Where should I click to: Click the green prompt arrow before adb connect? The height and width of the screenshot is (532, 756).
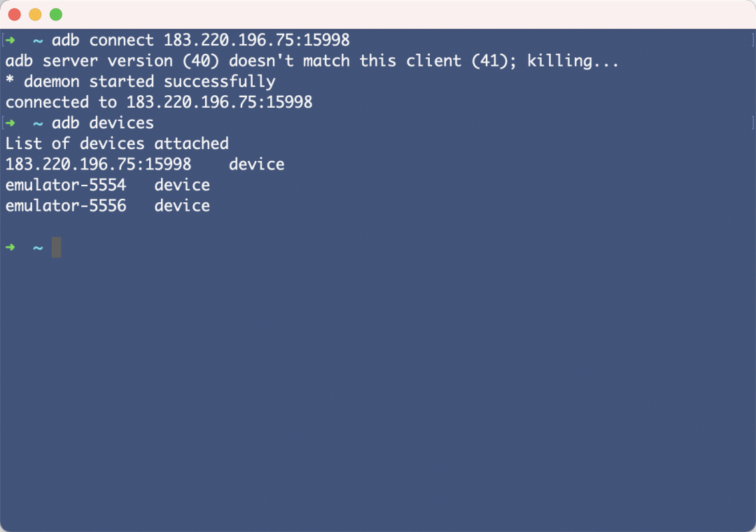[x=10, y=40]
